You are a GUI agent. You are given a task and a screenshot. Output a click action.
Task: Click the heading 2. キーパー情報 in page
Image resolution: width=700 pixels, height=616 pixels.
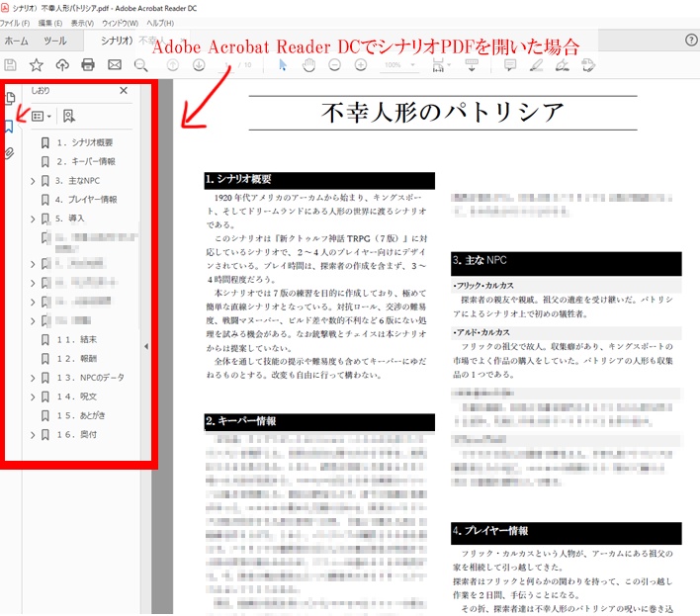pyautogui.click(x=241, y=421)
